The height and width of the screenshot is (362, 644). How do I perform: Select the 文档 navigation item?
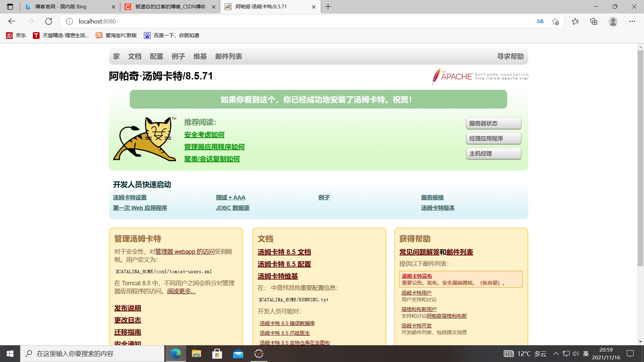(x=135, y=57)
